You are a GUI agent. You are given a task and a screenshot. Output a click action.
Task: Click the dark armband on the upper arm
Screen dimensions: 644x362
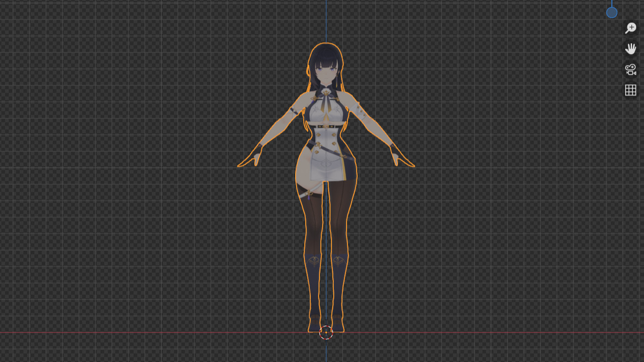(294, 111)
